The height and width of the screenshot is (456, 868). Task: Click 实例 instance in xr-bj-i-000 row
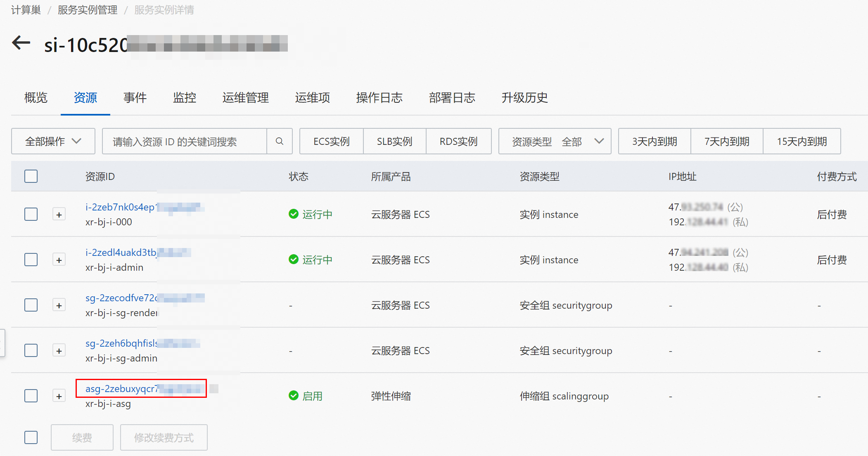549,215
